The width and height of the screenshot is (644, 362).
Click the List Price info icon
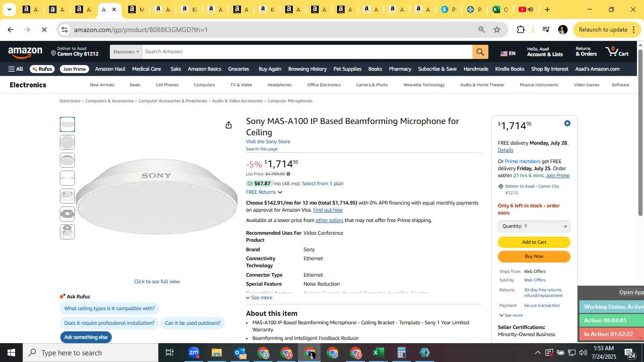(x=288, y=174)
